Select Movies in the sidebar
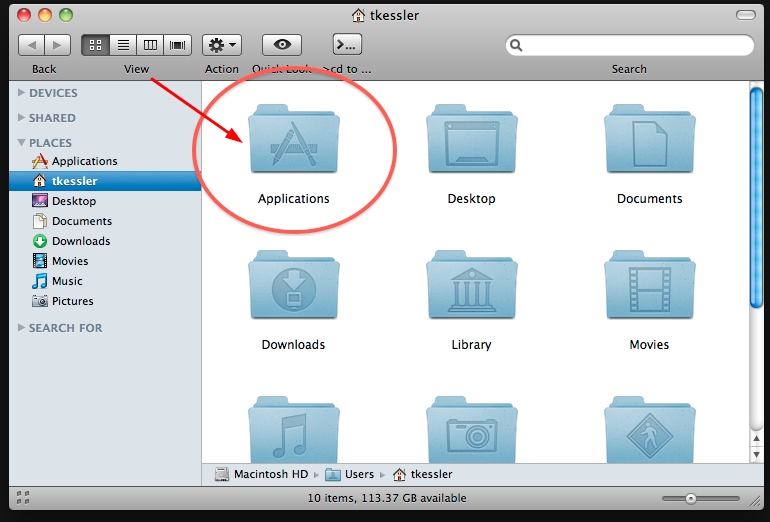Screen dimensions: 770x522 point(105,261)
